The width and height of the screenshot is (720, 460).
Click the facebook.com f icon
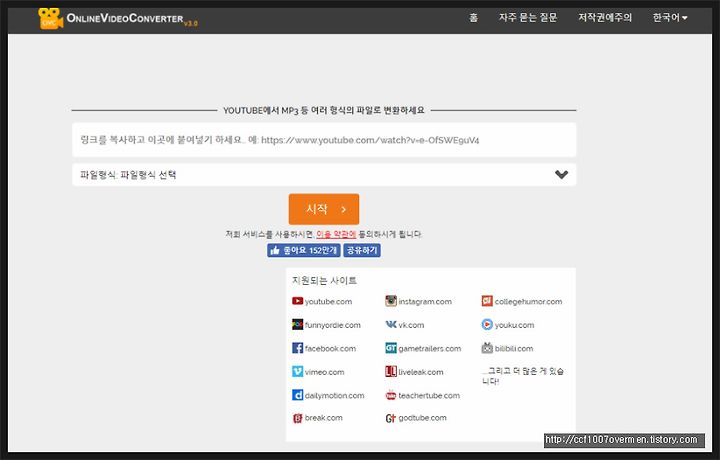(298, 348)
